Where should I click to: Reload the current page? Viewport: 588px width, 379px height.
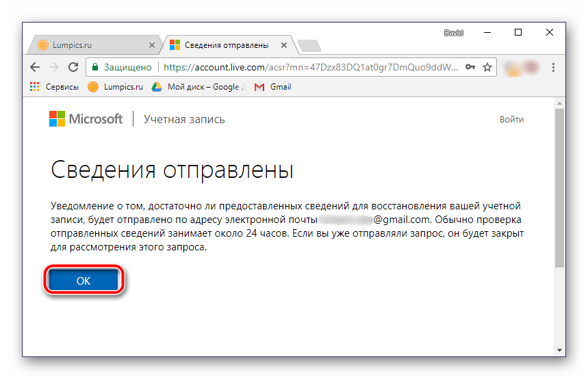(73, 67)
